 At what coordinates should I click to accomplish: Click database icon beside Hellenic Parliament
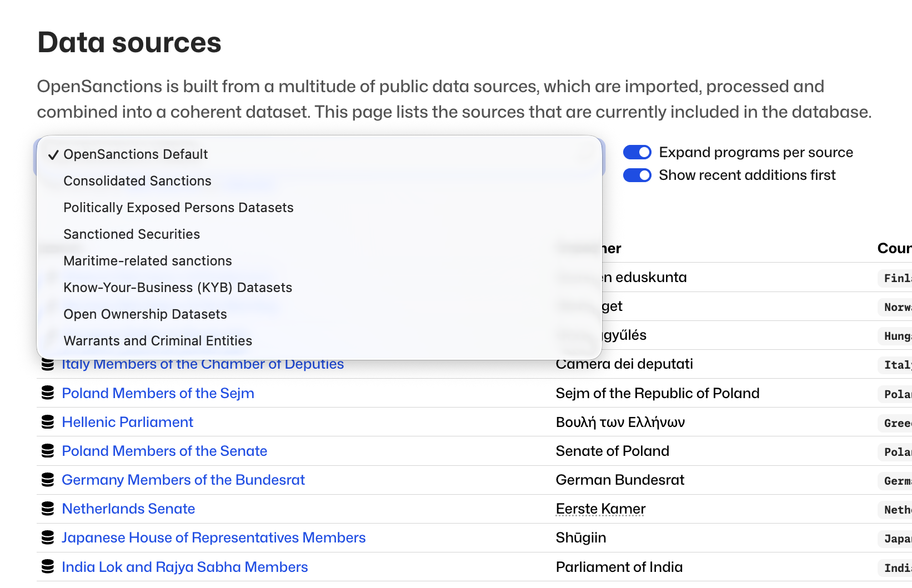click(x=48, y=422)
